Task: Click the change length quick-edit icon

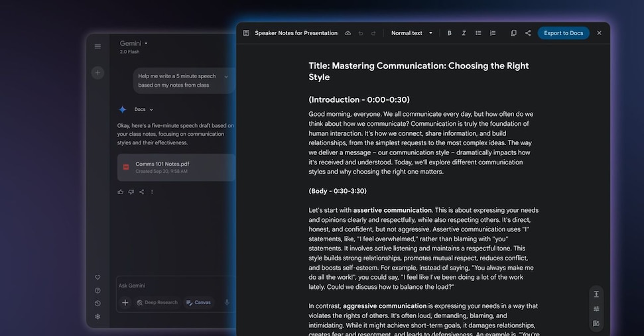Action: [596, 294]
